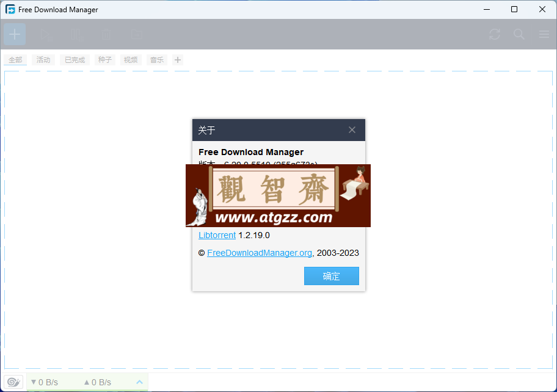Select the 全部 filter tab
The height and width of the screenshot is (392, 557).
click(15, 60)
